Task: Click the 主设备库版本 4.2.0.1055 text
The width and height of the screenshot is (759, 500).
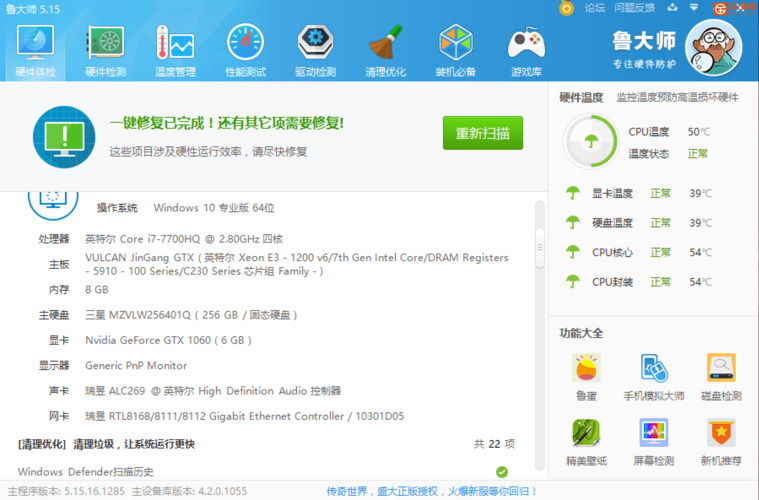Action: (x=189, y=491)
